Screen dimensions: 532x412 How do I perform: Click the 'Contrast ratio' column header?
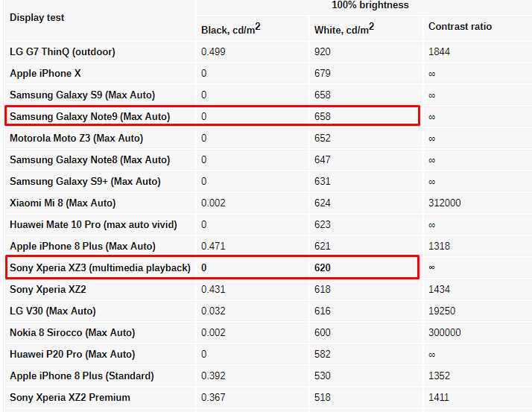(460, 27)
